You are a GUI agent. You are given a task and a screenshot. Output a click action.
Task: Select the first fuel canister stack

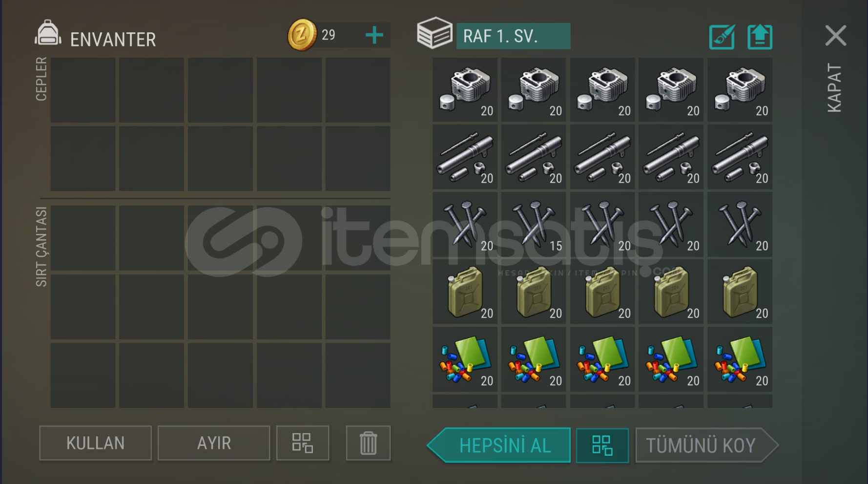pyautogui.click(x=465, y=292)
